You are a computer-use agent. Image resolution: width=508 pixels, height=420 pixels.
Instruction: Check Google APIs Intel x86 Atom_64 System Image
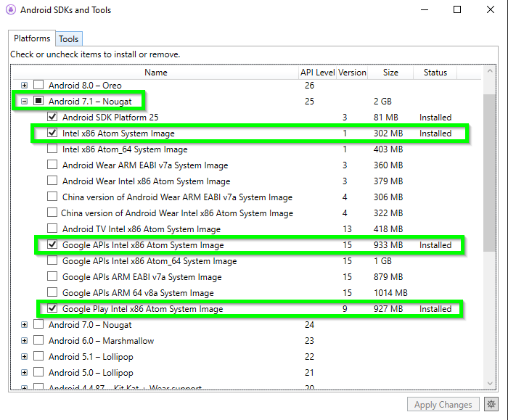tap(52, 260)
